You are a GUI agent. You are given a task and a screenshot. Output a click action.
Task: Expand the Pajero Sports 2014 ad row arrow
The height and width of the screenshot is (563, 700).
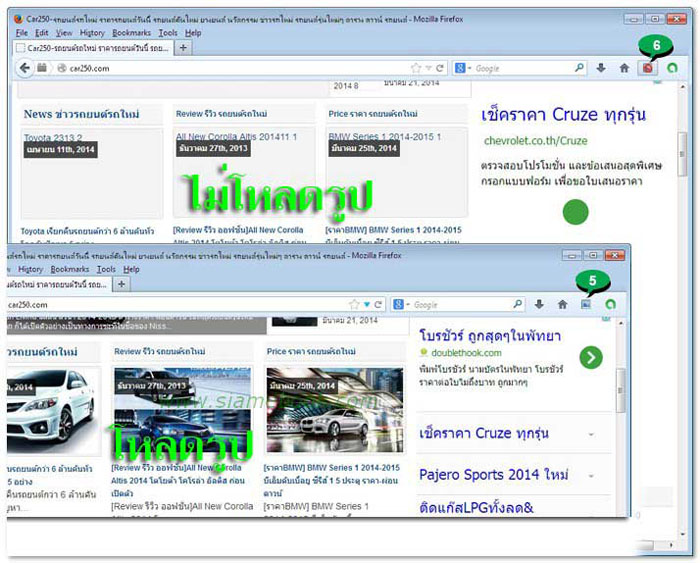pyautogui.click(x=591, y=476)
